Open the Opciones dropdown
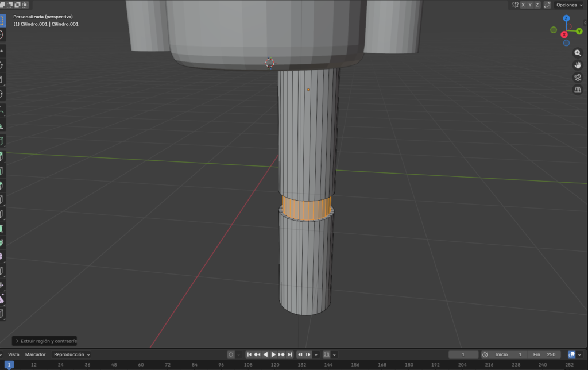The image size is (588, 370). [569, 5]
